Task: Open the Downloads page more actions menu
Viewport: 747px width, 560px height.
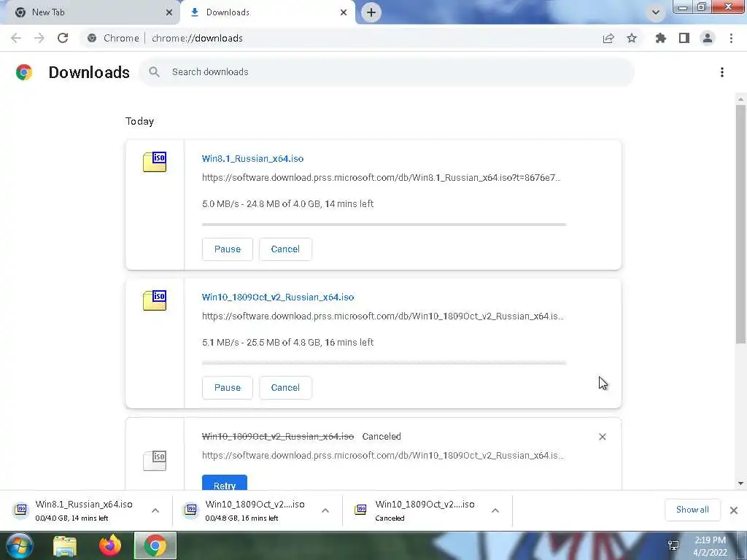Action: click(x=722, y=72)
